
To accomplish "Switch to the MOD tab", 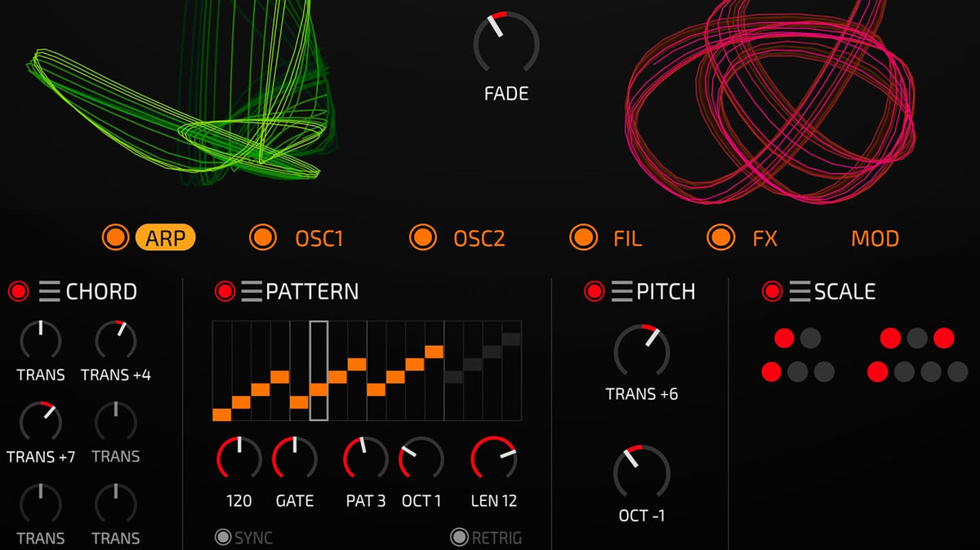I will (x=875, y=238).
